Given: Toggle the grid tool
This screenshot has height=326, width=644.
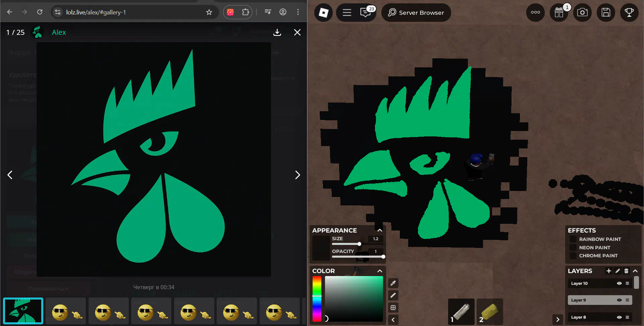Looking at the screenshot, I should (393, 308).
